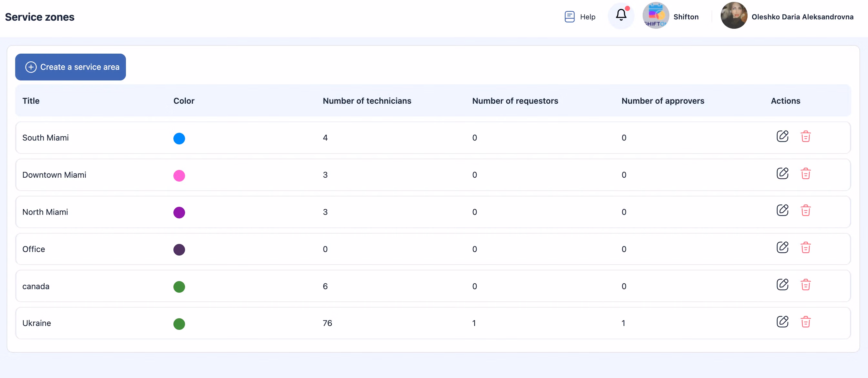This screenshot has height=378, width=868.
Task: Delete the Downtown Miami zone
Action: pos(805,174)
